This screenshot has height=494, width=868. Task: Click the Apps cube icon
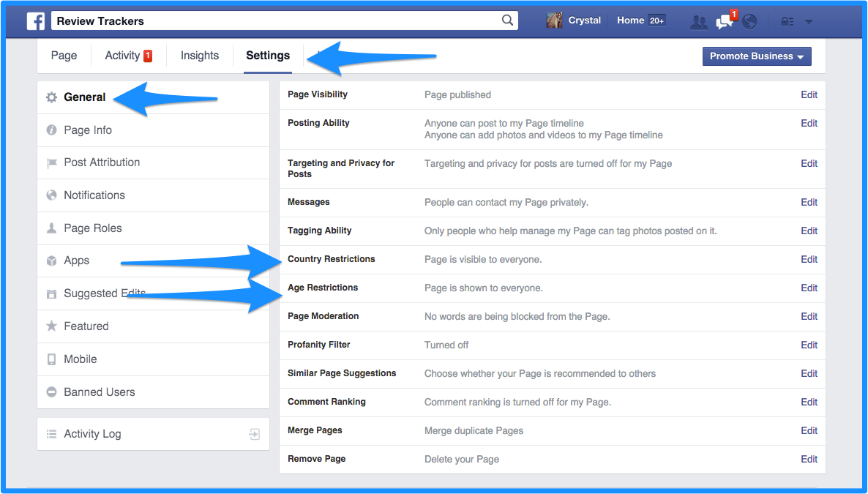pos(51,261)
